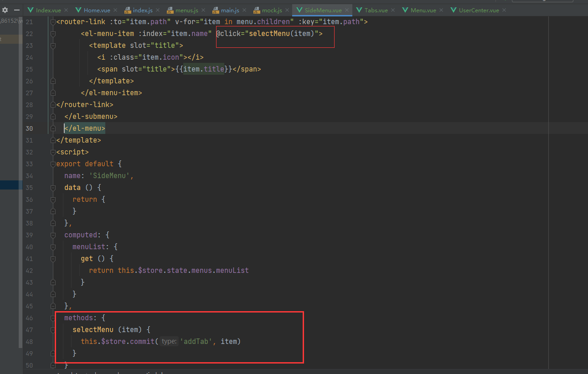The height and width of the screenshot is (374, 588).
Task: Collapse the script block on line 32
Action: pos(53,152)
